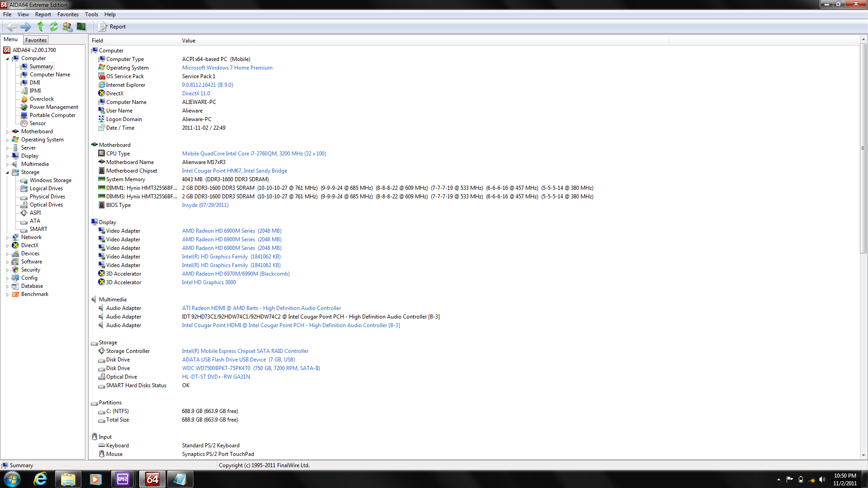Select the Summary tree item
Viewport: 868px width, 488px height.
(41, 66)
